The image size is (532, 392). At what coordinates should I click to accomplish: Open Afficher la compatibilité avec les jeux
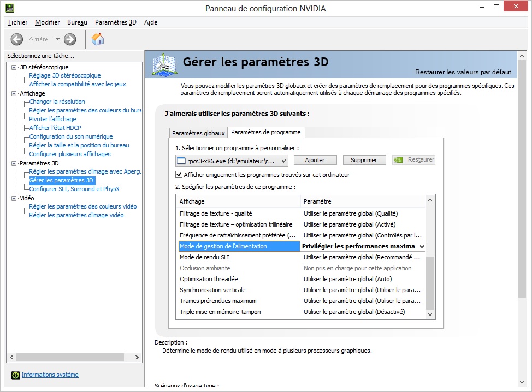[78, 84]
